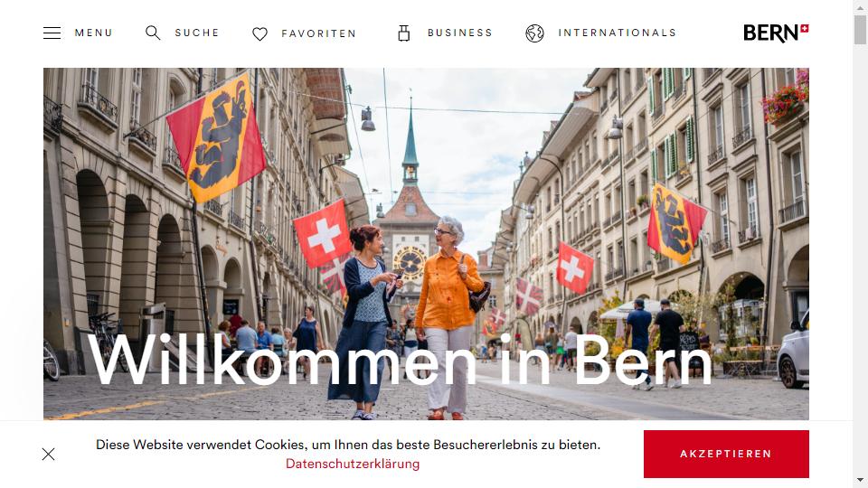Click the globe Internationals icon
The image size is (868, 488).
click(x=534, y=33)
